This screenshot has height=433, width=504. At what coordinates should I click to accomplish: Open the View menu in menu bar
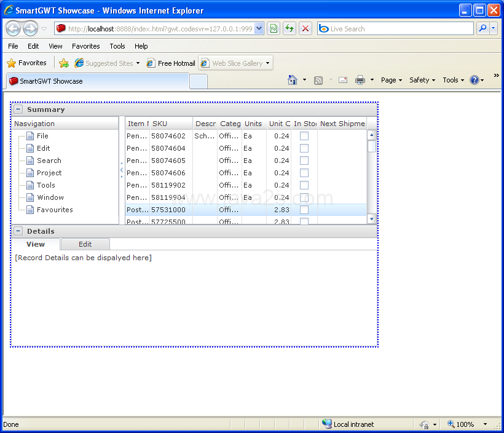coord(55,46)
